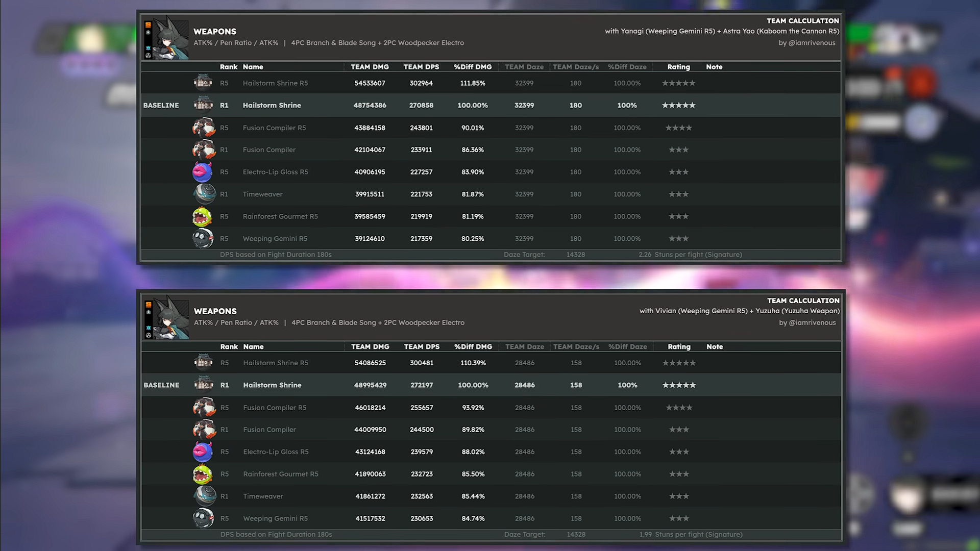Click value 41861272 in bottom Timeweaver row
980x551 pixels.
click(x=370, y=496)
